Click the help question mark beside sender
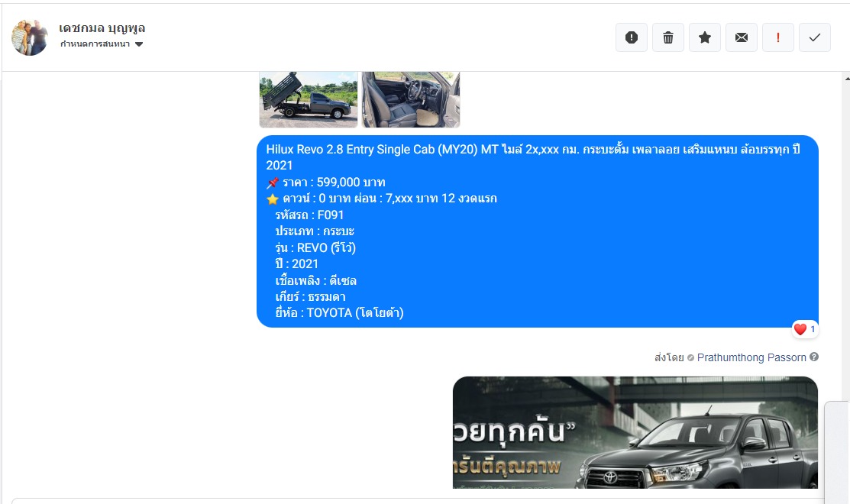Screen dimensions: 850x504 (814, 357)
